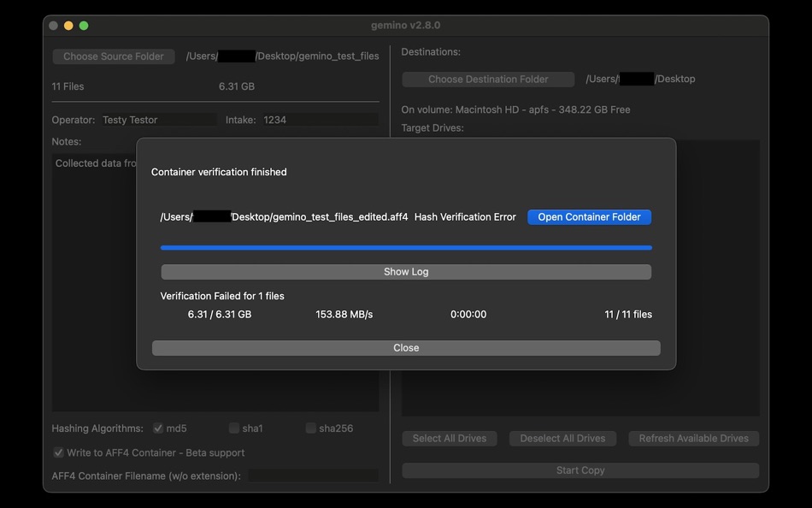
Task: Close the container verification dialog
Action: (x=406, y=348)
